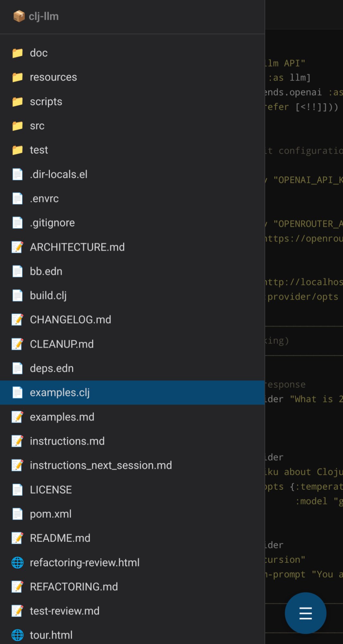Click the globe icon beside refactoring-review.html

coord(17,563)
